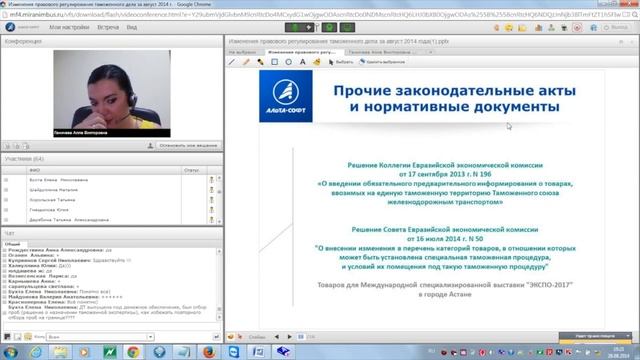This screenshot has height=360, width=640.
Task: Click the yellow folder icon in top bar
Action: click(x=522, y=27)
